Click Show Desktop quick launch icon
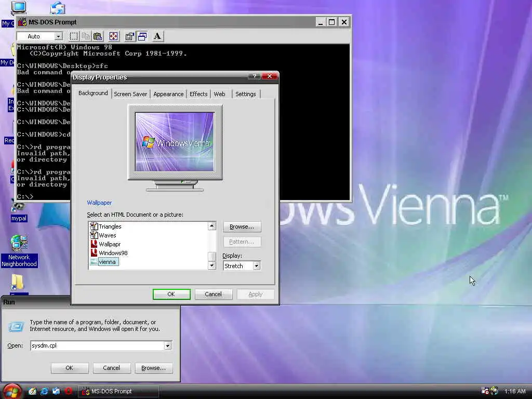 pyautogui.click(x=32, y=391)
